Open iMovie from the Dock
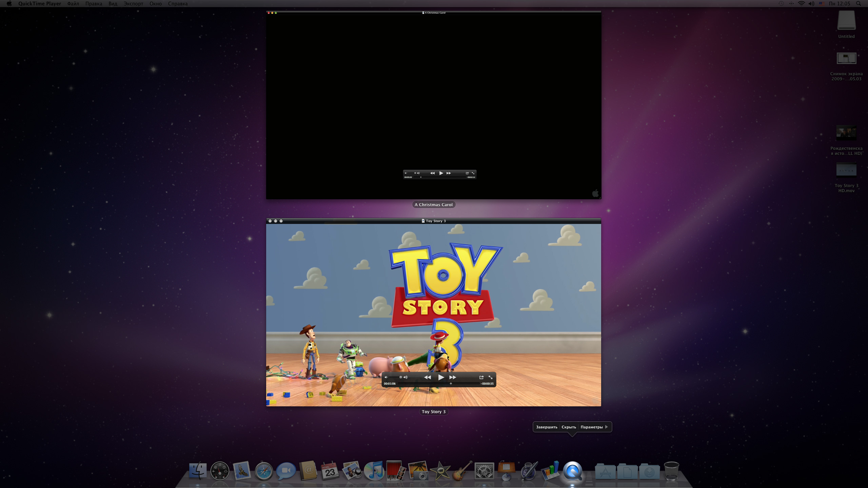The width and height of the screenshot is (868, 488). [x=440, y=470]
